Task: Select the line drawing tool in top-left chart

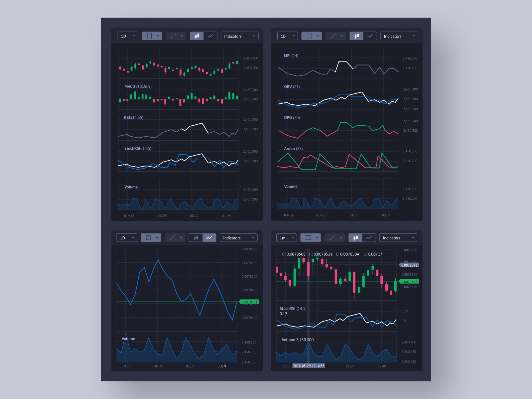Action: click(173, 36)
